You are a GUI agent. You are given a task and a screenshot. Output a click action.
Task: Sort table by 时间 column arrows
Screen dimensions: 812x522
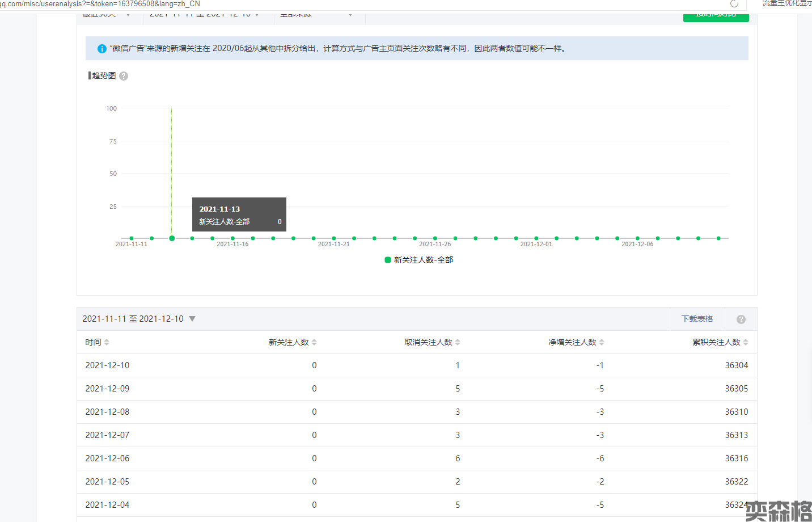107,342
